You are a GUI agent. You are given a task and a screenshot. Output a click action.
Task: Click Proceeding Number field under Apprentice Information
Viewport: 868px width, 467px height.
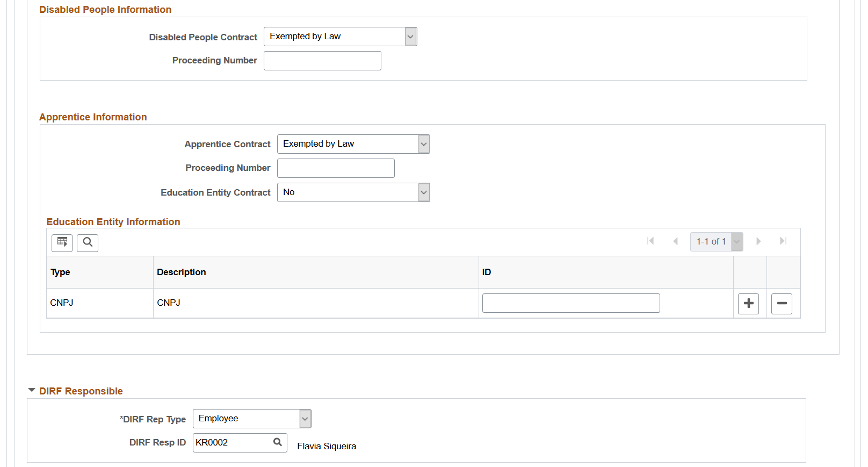click(336, 168)
